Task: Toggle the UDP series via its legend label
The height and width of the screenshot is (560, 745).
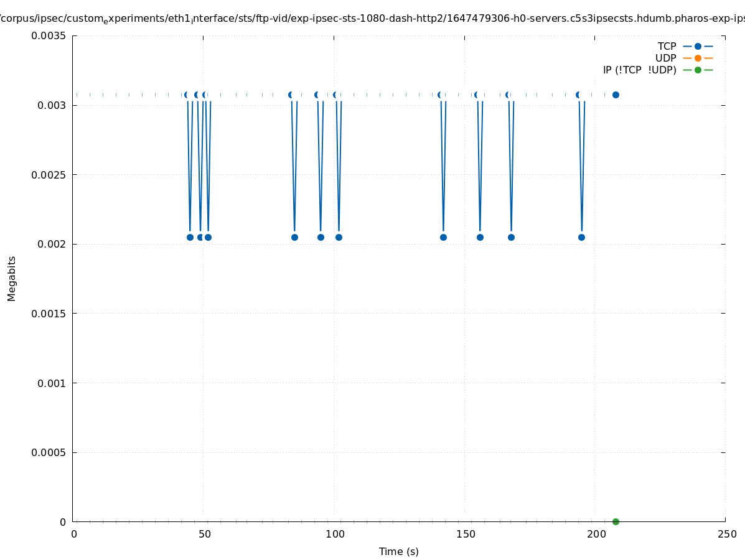Action: coord(665,58)
